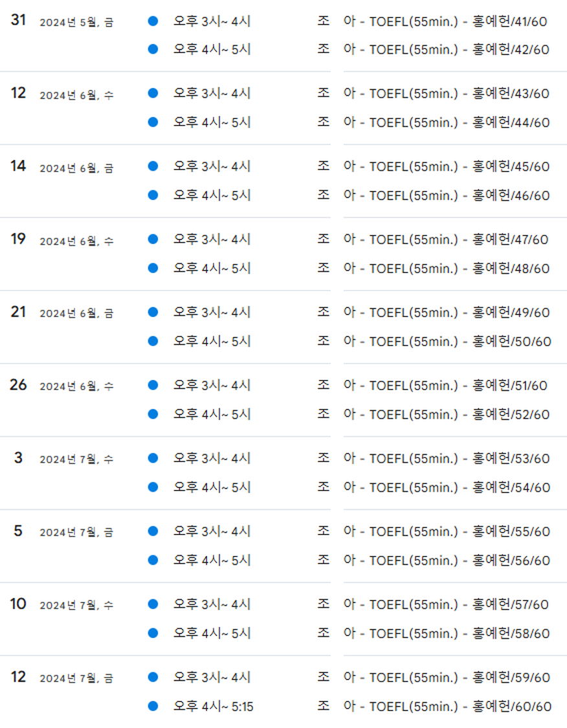567x728 pixels.
Task: Click date number 3 for July 2024
Action: click(x=18, y=458)
